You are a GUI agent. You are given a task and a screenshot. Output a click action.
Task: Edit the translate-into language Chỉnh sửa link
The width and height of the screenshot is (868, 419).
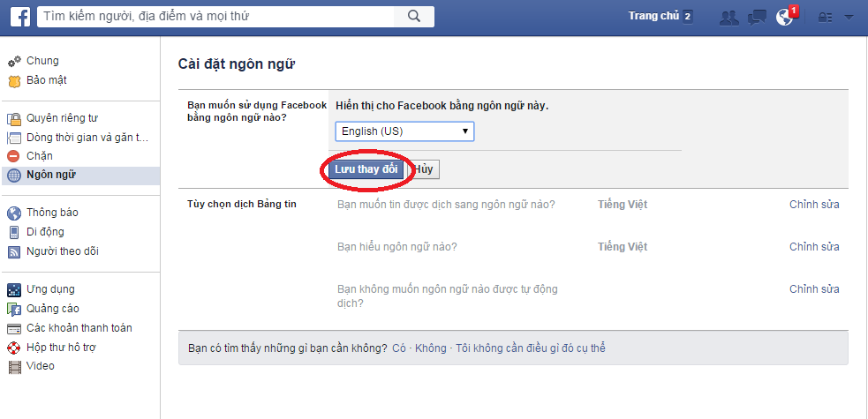tap(814, 205)
